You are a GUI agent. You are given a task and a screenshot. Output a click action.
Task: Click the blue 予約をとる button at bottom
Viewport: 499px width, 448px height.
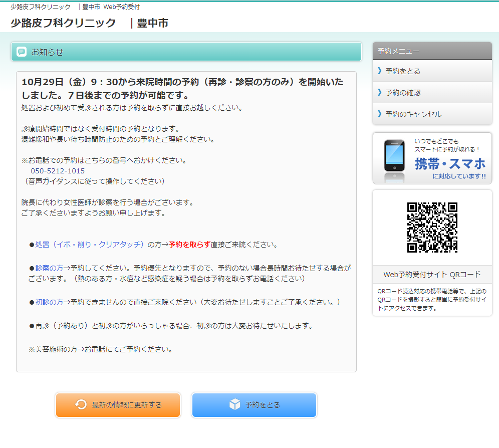[255, 405]
